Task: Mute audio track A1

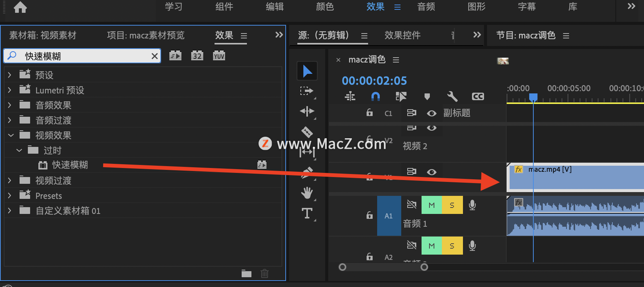Action: pos(432,205)
